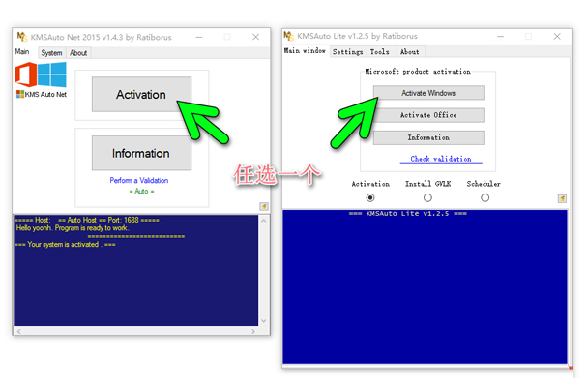Click small yellow icon above KMSAuto Lite console

click(x=562, y=198)
